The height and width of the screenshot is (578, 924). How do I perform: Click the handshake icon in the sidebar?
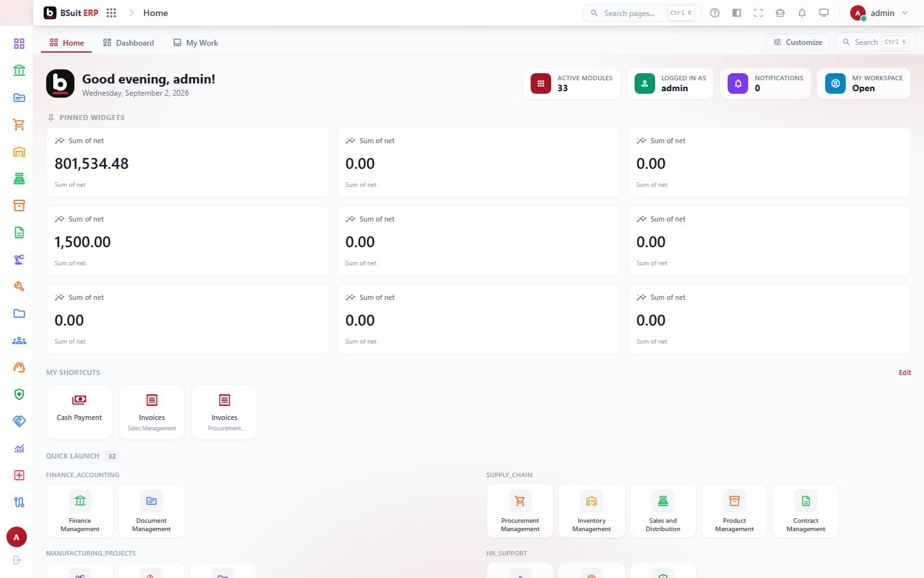(x=19, y=421)
